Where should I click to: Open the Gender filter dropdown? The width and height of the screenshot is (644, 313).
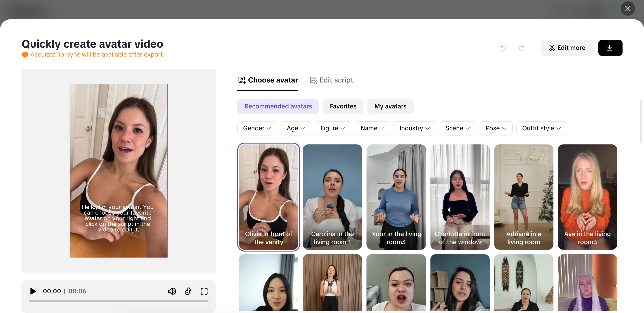257,128
